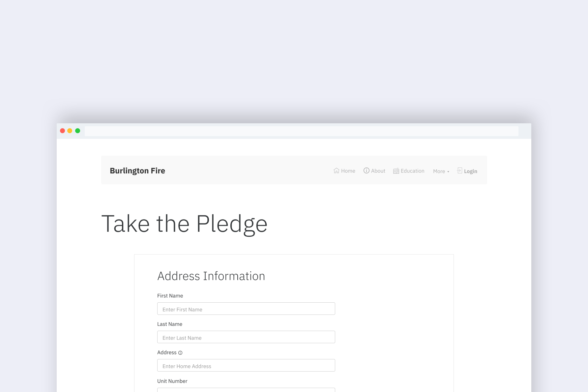The image size is (588, 392).
Task: Click the Address info tooltip icon
Action: pos(180,353)
